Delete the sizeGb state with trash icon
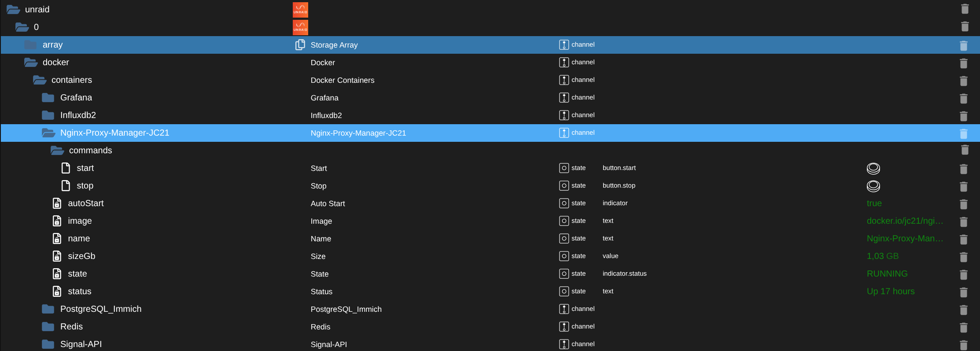This screenshot has height=351, width=980. pyautogui.click(x=963, y=257)
